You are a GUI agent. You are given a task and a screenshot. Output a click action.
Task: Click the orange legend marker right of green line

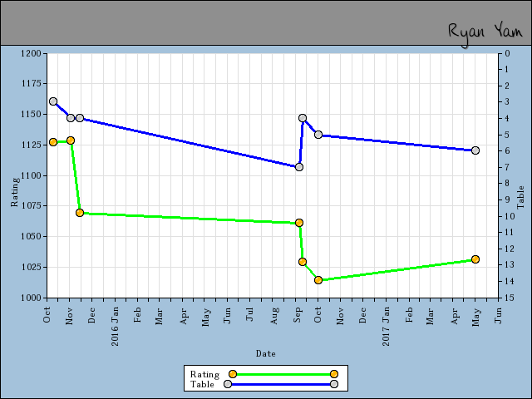coord(334,374)
